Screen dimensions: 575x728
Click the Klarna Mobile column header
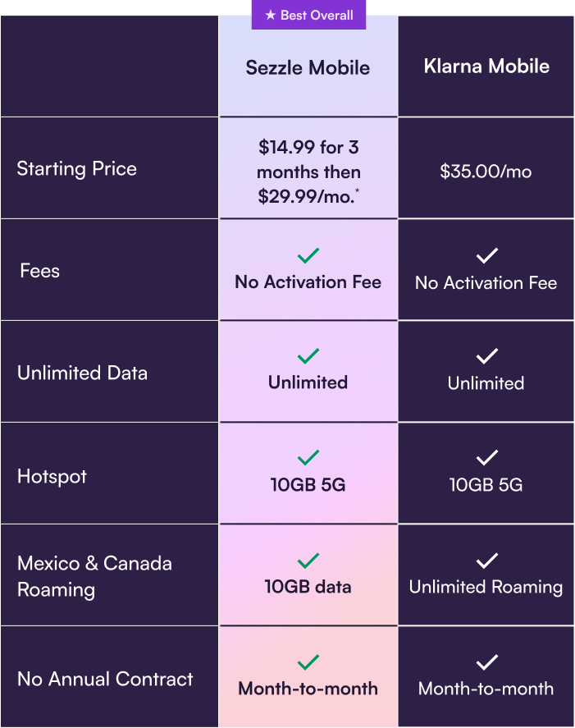486,66
